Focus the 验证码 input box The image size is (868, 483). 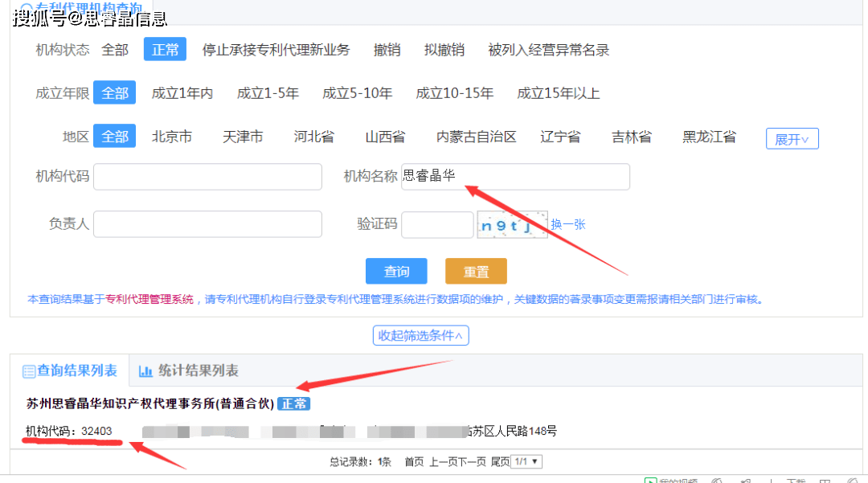pyautogui.click(x=437, y=225)
